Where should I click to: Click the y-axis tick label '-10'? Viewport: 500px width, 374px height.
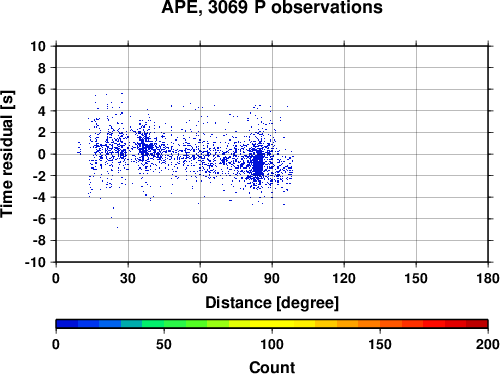(35, 263)
